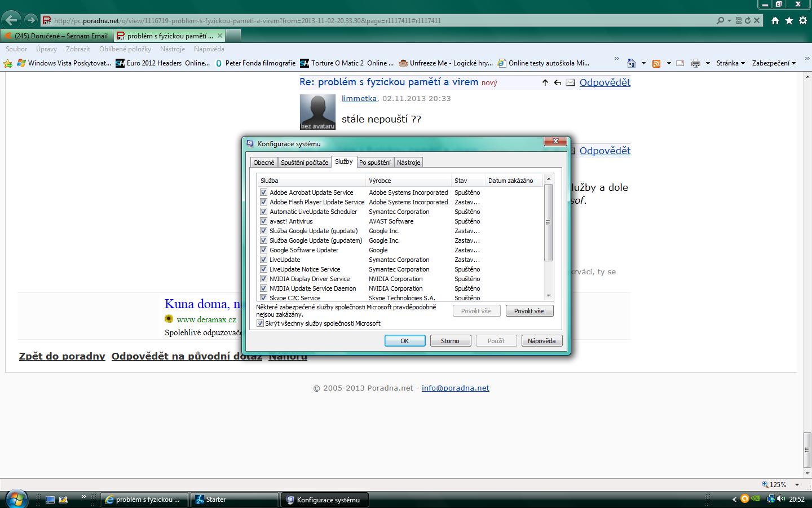Expand the Home button dropdown arrow
The width and height of the screenshot is (812, 508).
(x=643, y=63)
